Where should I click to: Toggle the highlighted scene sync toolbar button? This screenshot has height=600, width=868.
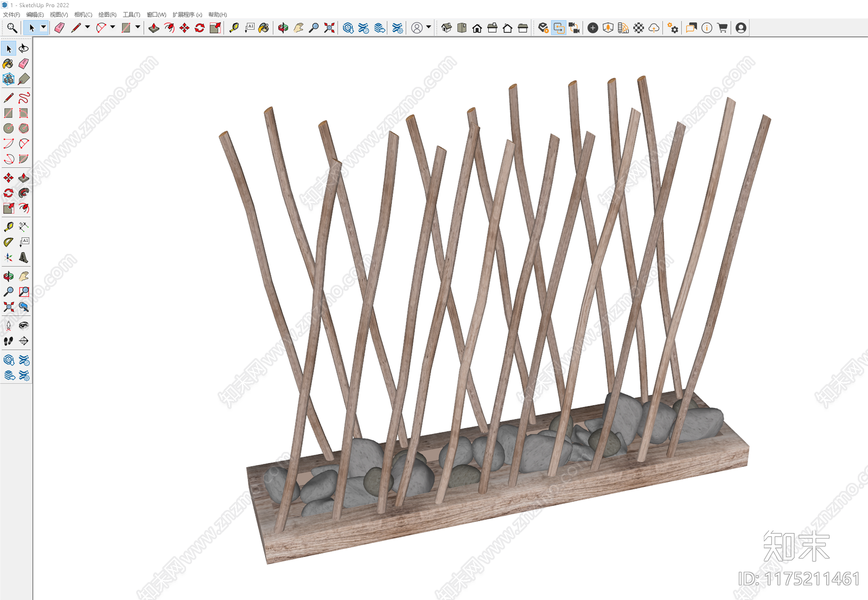pyautogui.click(x=559, y=28)
